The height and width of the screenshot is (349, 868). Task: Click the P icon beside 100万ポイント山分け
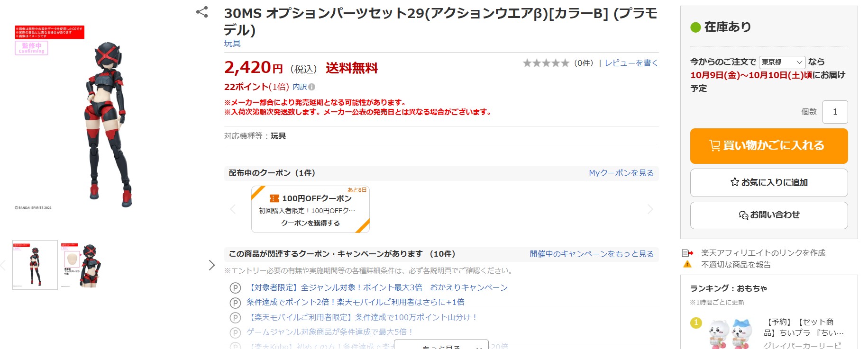(235, 318)
